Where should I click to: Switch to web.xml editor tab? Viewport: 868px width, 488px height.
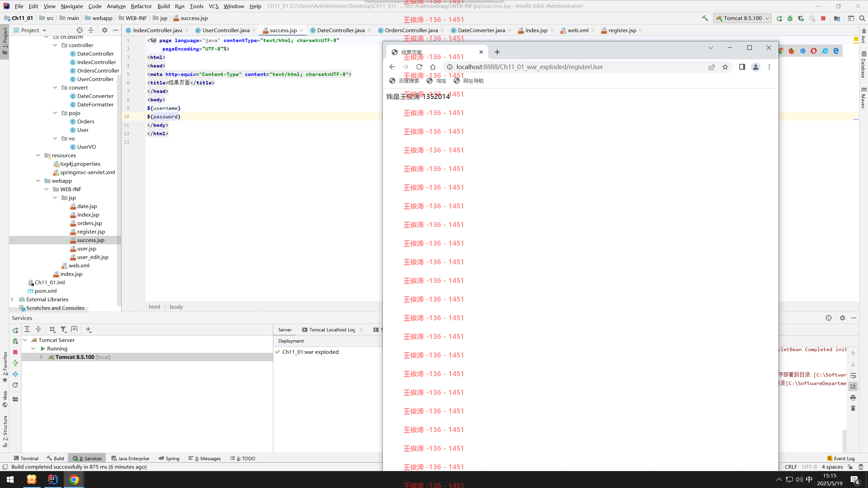[x=578, y=30]
